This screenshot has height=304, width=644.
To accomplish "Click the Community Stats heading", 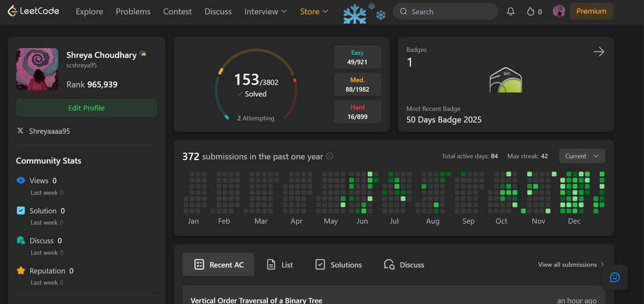I will coord(49,161).
